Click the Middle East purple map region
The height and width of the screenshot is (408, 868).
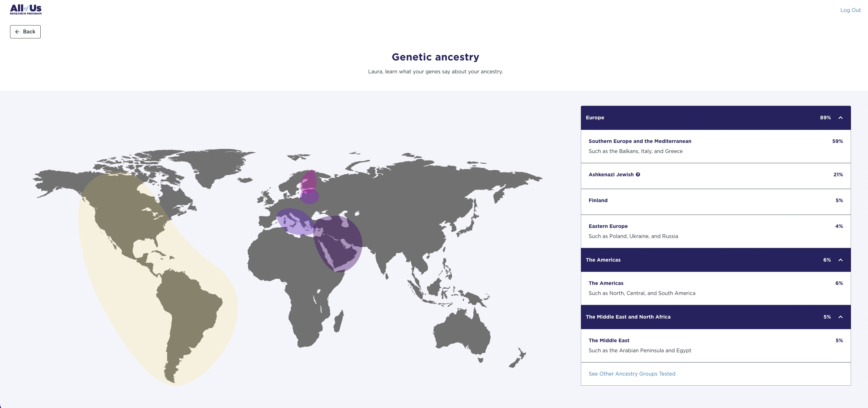click(339, 244)
